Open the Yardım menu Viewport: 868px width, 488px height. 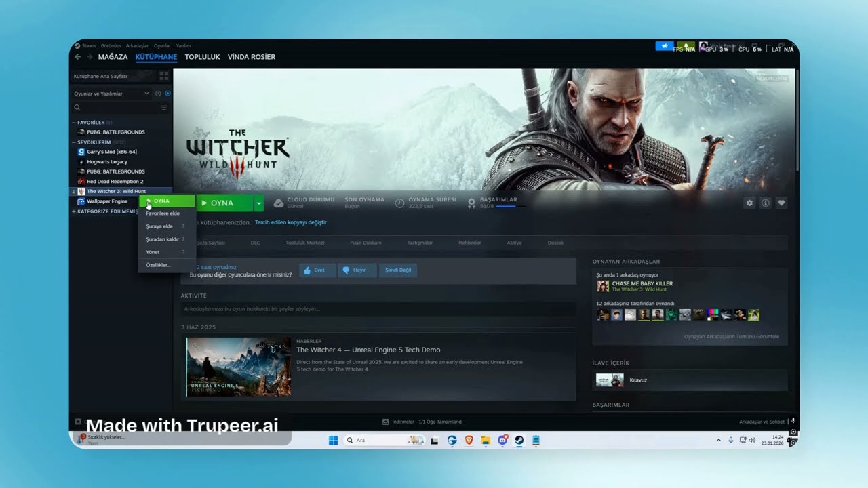(x=183, y=46)
